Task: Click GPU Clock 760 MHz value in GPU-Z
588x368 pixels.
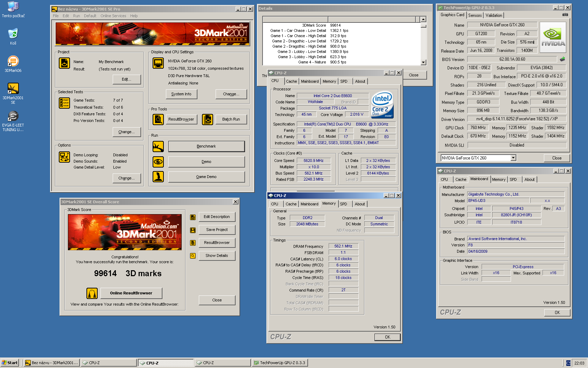Action: 478,128
